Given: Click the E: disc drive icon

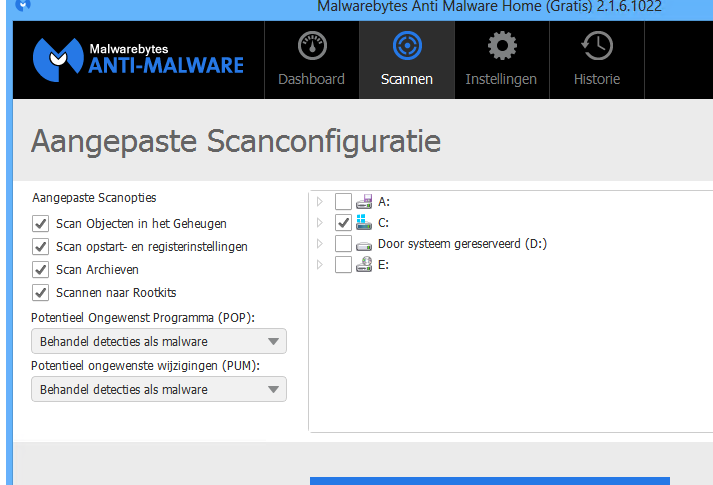Looking at the screenshot, I should 365,265.
